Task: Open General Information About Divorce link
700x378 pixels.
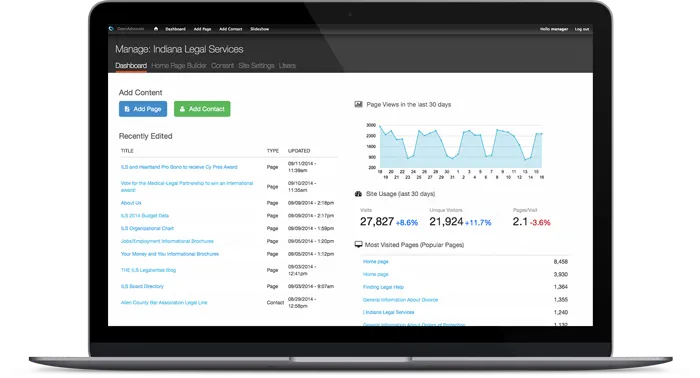Action: point(400,300)
